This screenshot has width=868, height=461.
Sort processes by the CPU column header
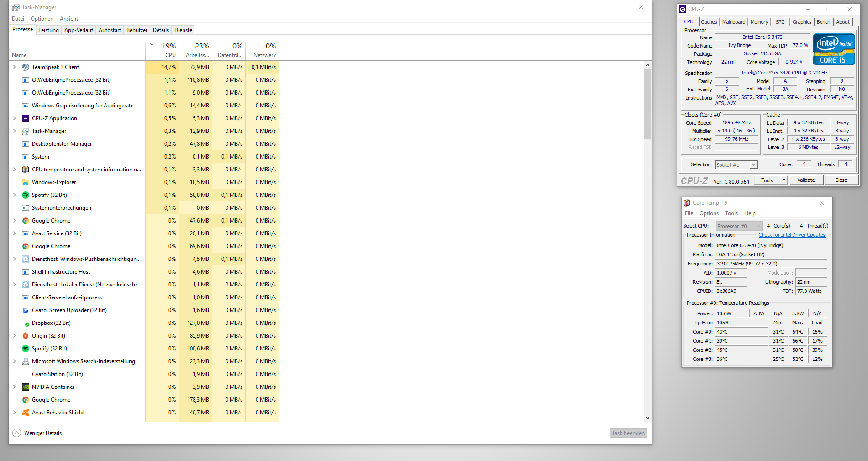pos(162,50)
